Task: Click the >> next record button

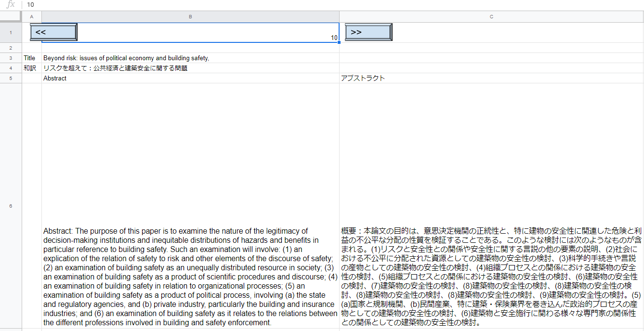Action: tap(368, 31)
